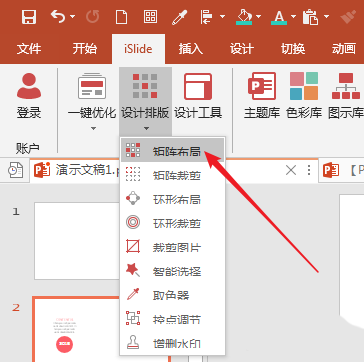Choose 裁剪图片 in the menu
Image resolution: width=364 pixels, height=362 pixels.
[x=172, y=247]
